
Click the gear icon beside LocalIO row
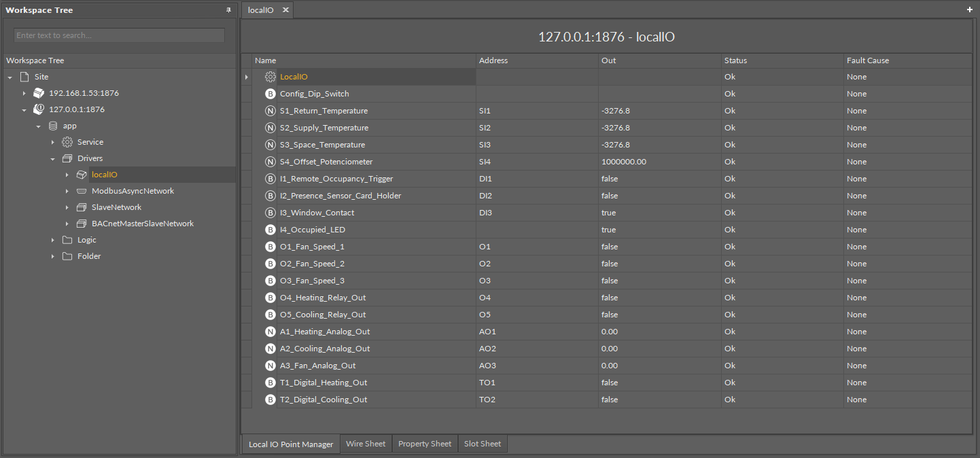coord(270,77)
